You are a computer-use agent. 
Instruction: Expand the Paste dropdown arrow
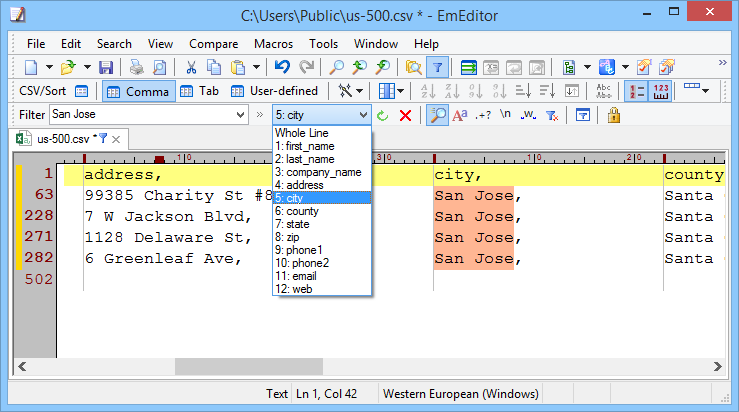click(256, 67)
